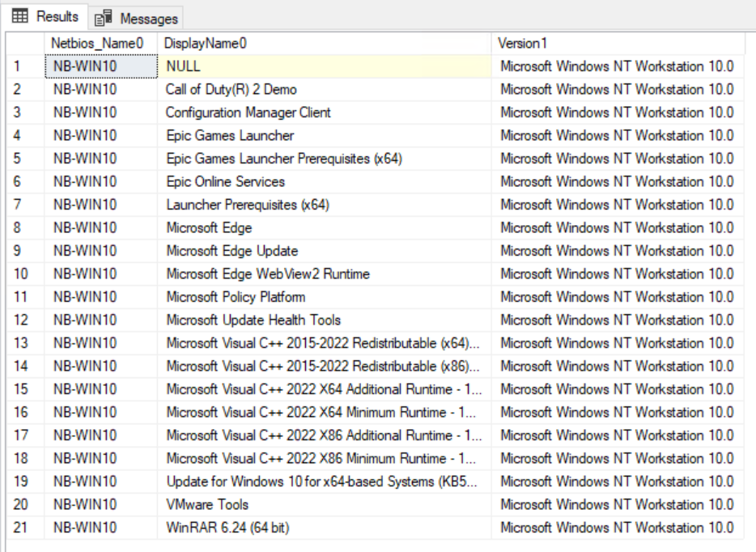Screen dimensions: 756x552
Task: Select row header number 15
Action: (25, 389)
